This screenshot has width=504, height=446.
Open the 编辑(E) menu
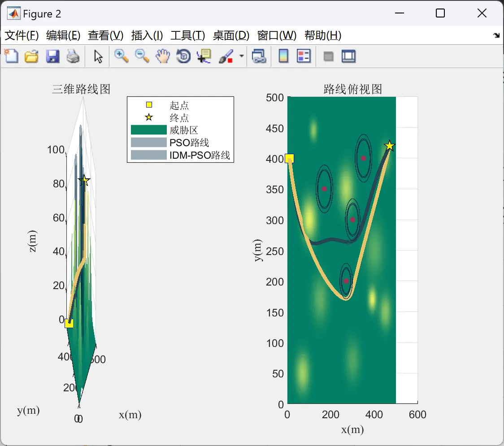click(63, 35)
